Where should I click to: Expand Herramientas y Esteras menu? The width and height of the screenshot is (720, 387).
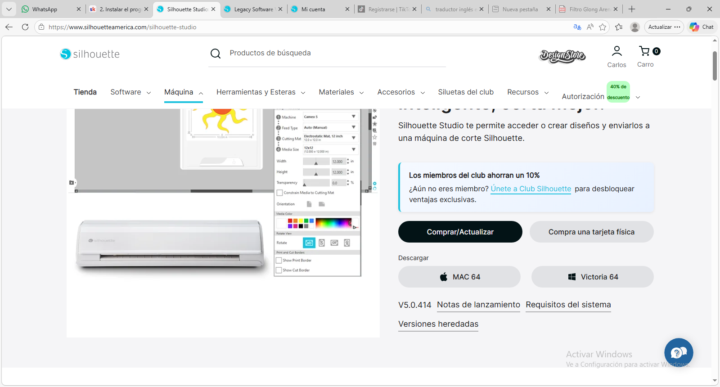point(261,92)
